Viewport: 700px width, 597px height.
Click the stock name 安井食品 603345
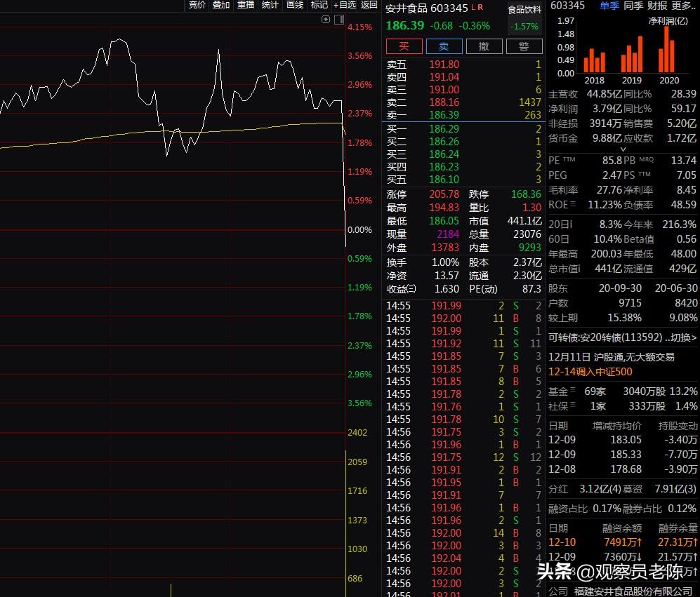pyautogui.click(x=426, y=8)
